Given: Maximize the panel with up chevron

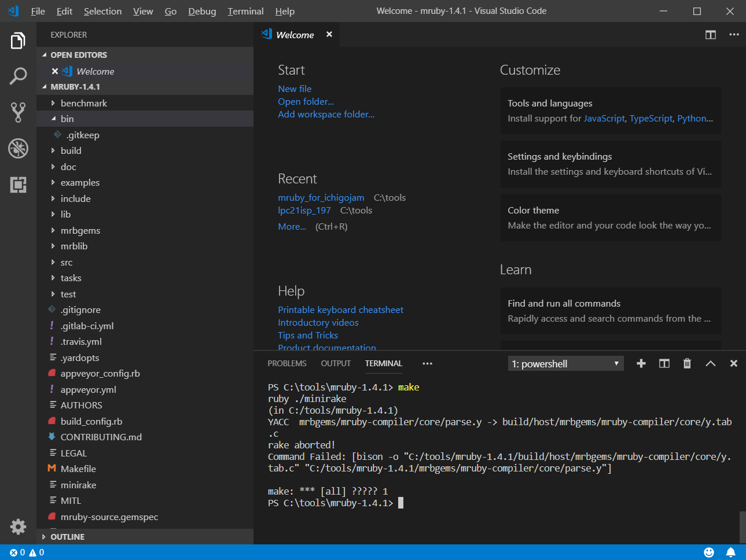Looking at the screenshot, I should (711, 363).
